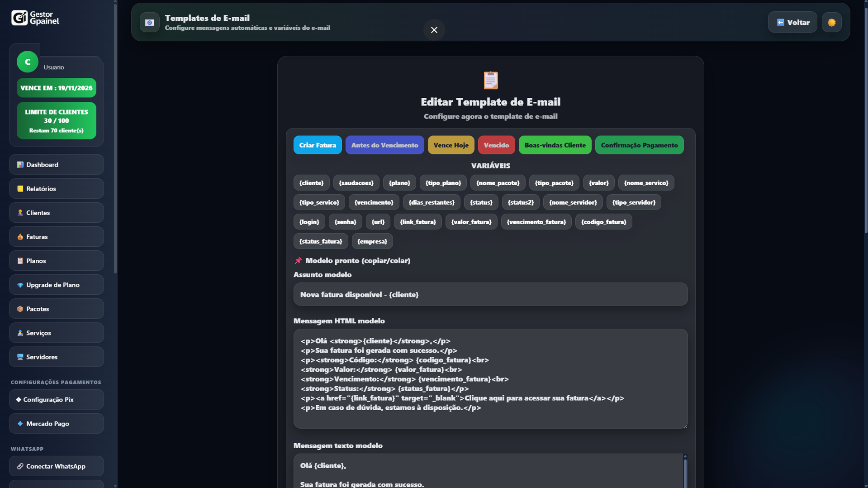Open Faturas from sidebar menu
Image resolution: width=868 pixels, height=488 pixels.
56,237
